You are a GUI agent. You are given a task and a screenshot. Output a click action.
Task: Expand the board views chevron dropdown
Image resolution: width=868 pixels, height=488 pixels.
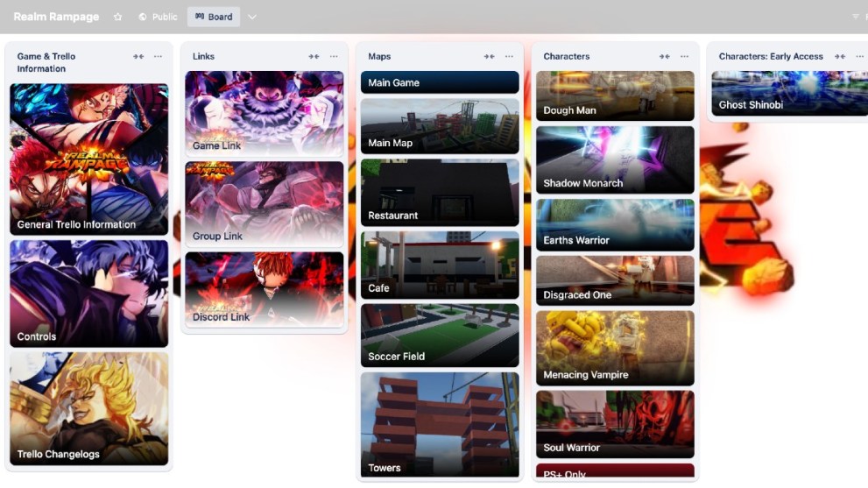pyautogui.click(x=252, y=17)
